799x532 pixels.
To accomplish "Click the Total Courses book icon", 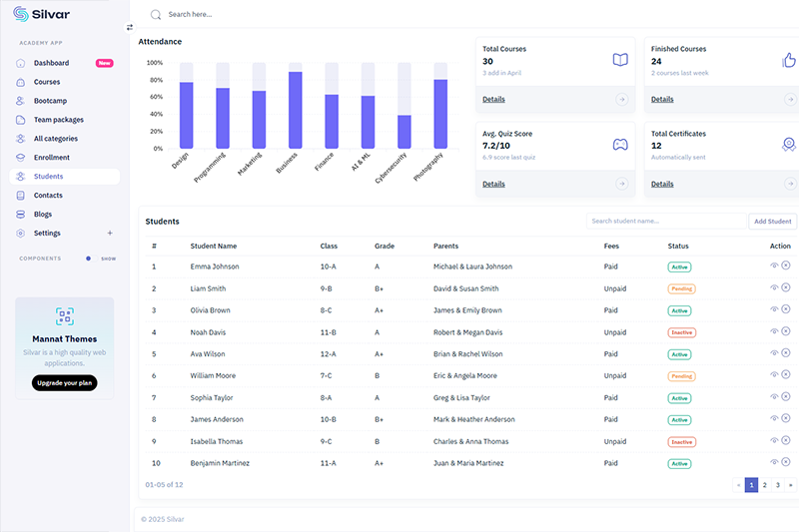I will 620,60.
